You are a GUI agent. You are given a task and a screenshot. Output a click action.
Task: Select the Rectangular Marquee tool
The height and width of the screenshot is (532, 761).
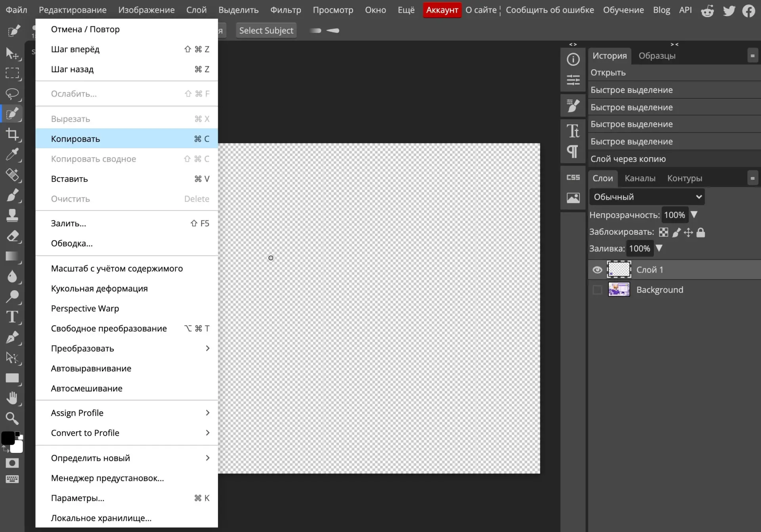click(12, 73)
